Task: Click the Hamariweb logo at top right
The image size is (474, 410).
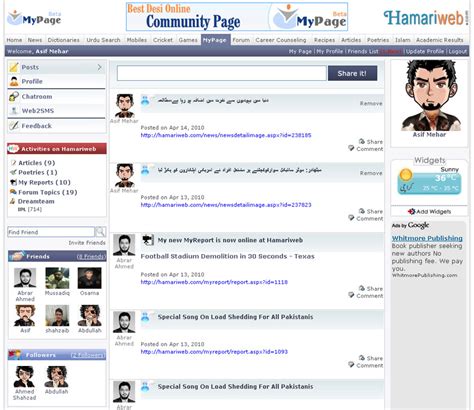Action: (426, 18)
